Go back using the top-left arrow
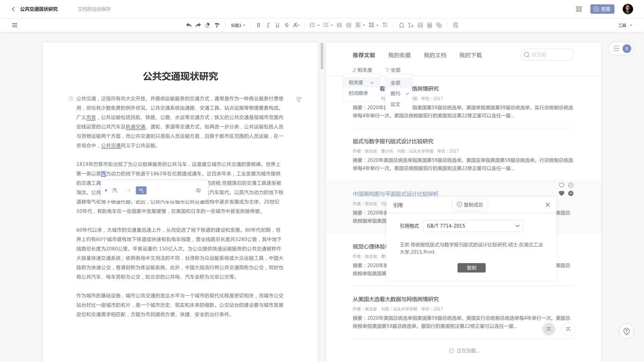 point(13,9)
